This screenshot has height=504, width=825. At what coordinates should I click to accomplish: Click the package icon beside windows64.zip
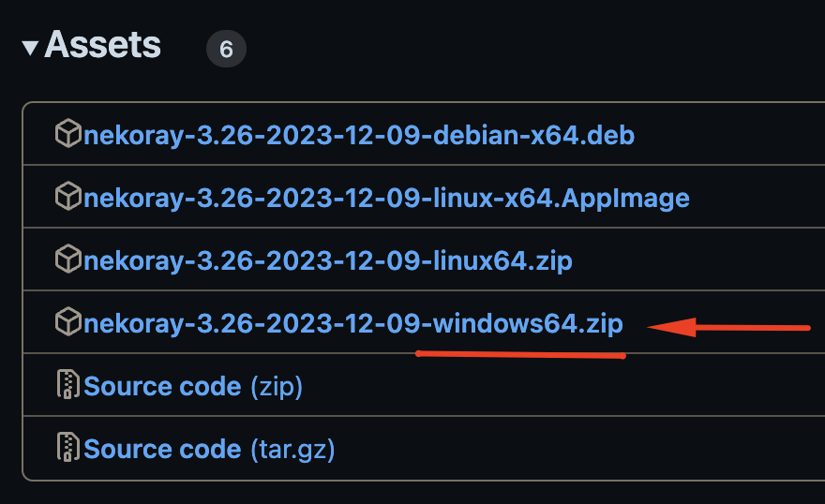pyautogui.click(x=67, y=322)
